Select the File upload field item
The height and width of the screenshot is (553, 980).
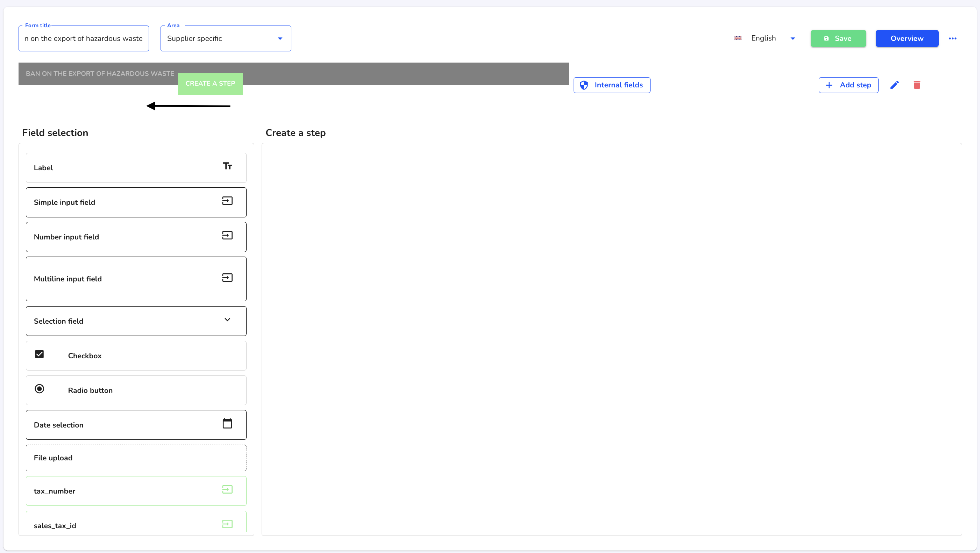click(x=136, y=458)
